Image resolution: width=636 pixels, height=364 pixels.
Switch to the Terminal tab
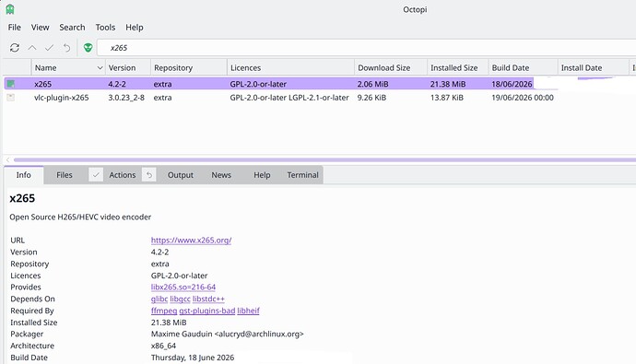point(302,175)
